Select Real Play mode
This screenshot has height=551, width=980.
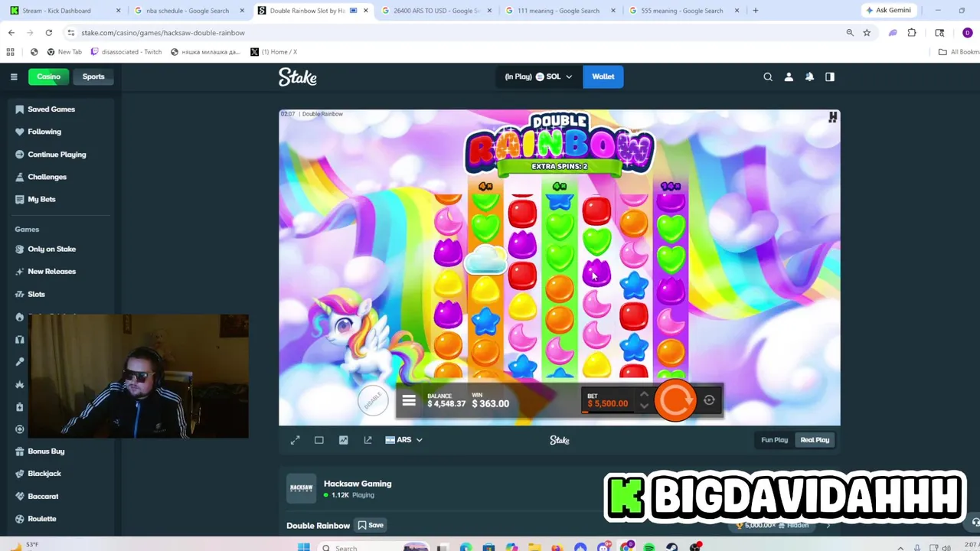815,440
